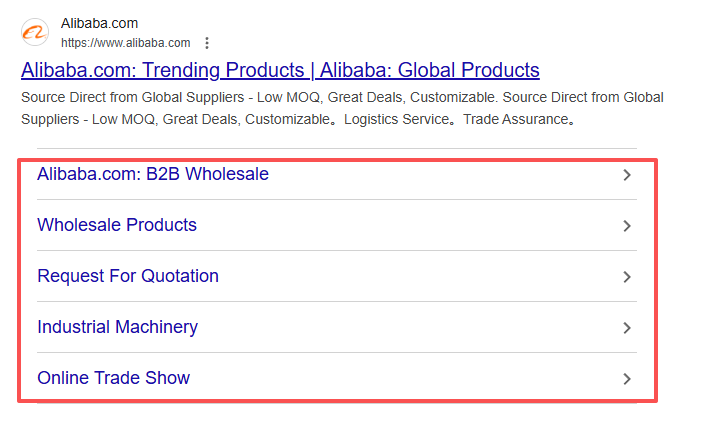Click the https://www.alibaba.com URL text
714x423 pixels.
pos(126,43)
